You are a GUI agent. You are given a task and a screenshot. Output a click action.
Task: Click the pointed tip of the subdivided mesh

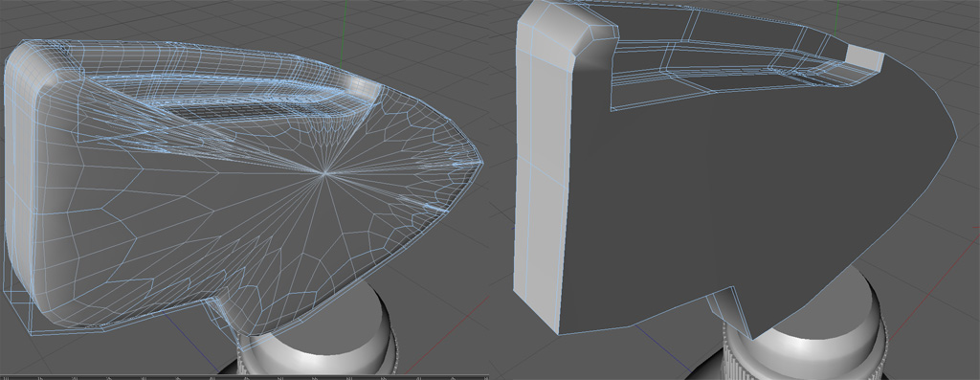(481, 163)
